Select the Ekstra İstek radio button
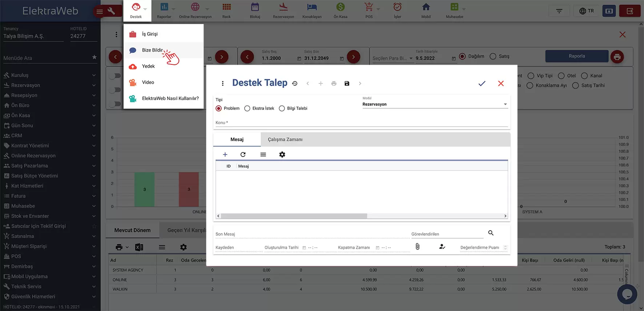 tap(247, 108)
